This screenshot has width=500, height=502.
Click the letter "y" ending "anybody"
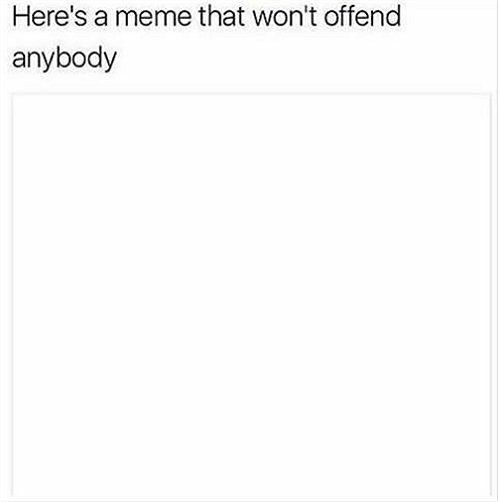point(110,62)
